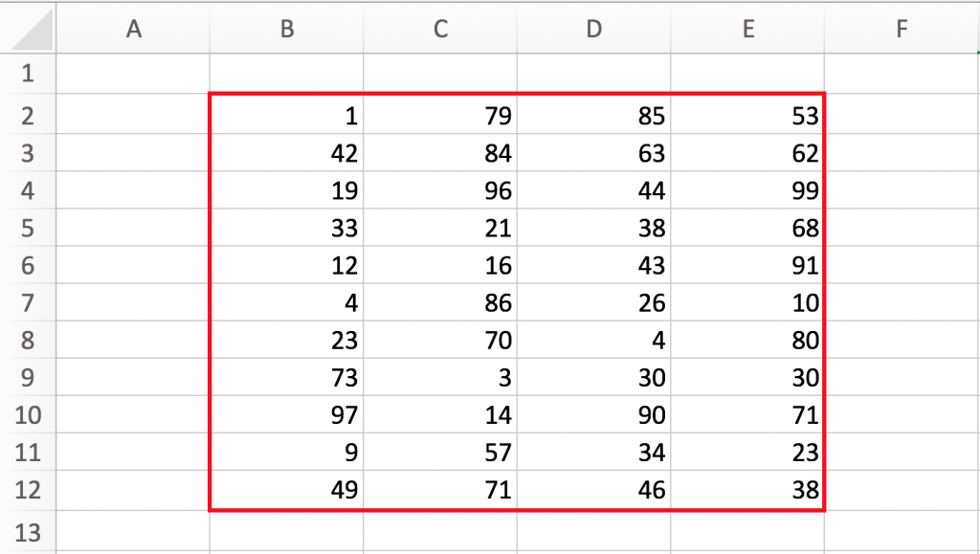Click cell E6 with value 91

(x=747, y=265)
